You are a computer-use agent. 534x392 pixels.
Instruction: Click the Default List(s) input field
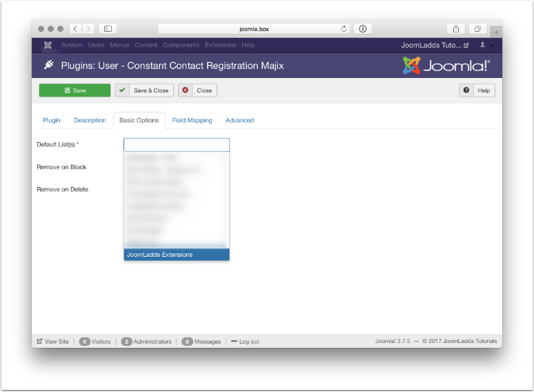[x=177, y=145]
